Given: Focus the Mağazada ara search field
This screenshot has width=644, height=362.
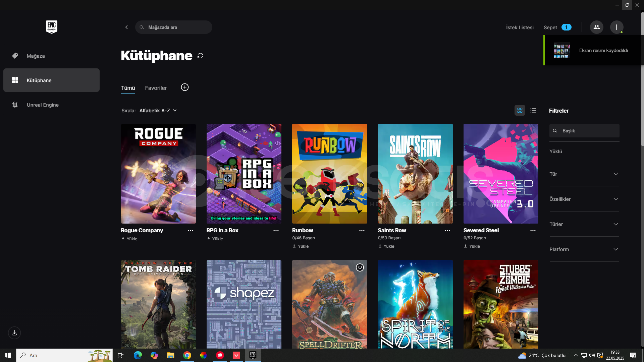Looking at the screenshot, I should (x=174, y=27).
